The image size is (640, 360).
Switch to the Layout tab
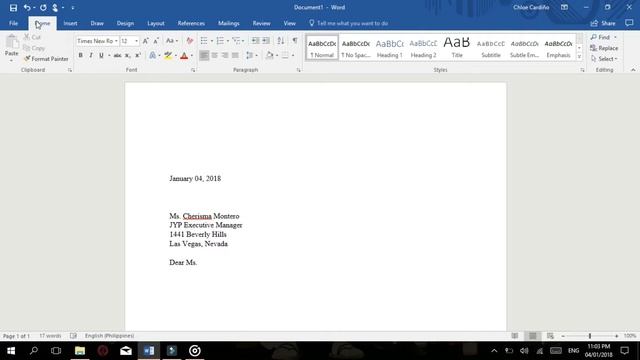(156, 23)
